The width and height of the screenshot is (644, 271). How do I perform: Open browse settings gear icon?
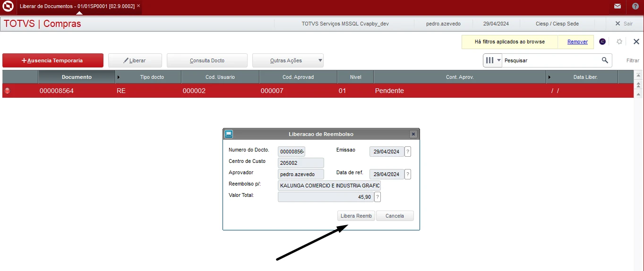(619, 42)
